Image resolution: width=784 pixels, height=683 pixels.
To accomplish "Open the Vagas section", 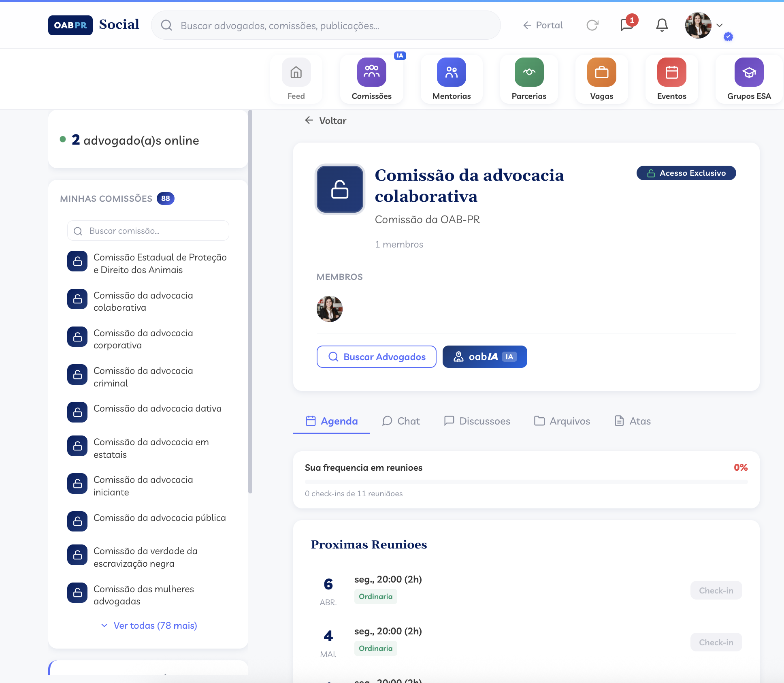I will tap(601, 79).
